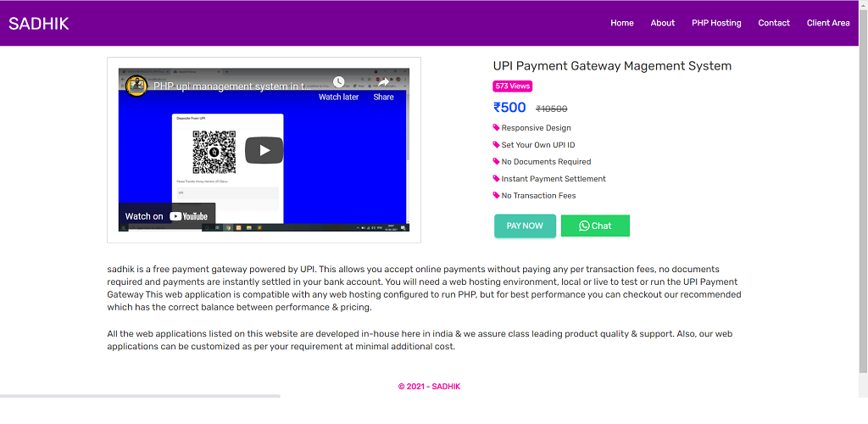
Task: Click the 573 Views badge
Action: click(x=513, y=86)
